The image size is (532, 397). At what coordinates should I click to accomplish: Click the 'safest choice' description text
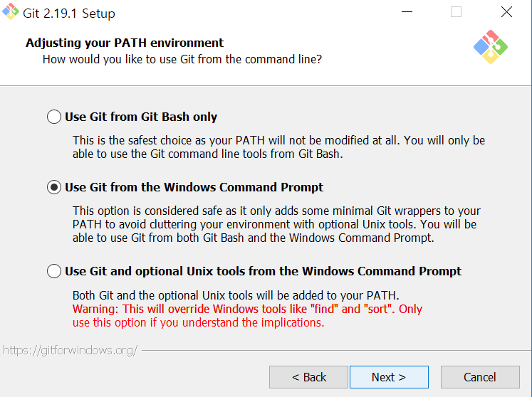click(278, 147)
